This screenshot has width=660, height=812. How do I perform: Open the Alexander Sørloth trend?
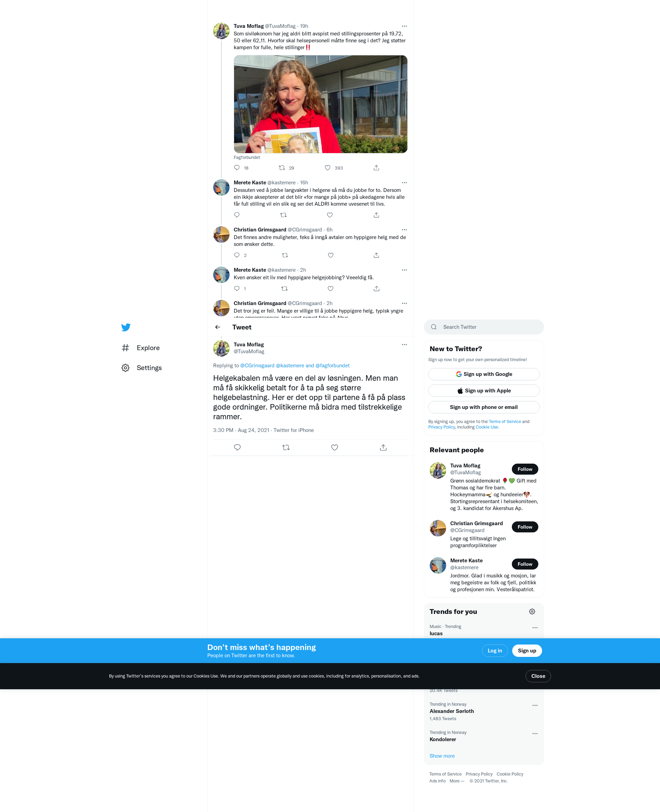click(484, 711)
